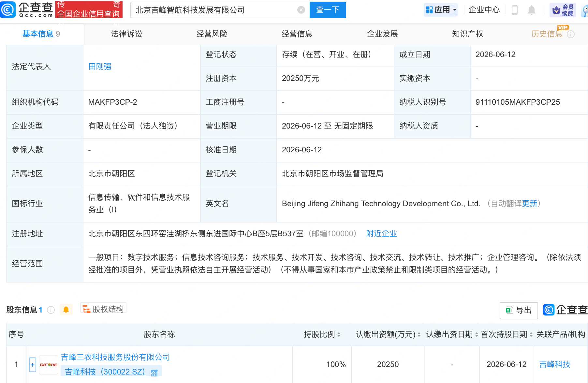Open legal representative 田刚强 link
588x383 pixels.
100,67
